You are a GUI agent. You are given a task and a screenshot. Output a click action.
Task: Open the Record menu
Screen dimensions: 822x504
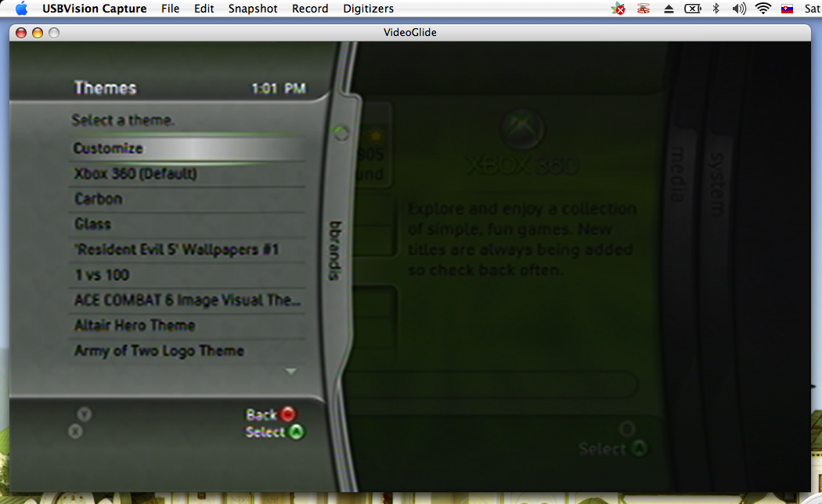tap(310, 9)
